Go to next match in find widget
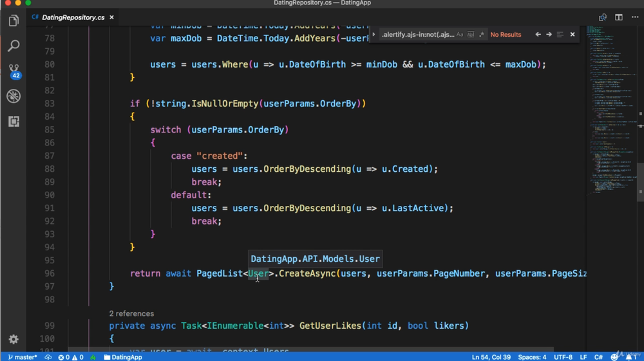 549,35
